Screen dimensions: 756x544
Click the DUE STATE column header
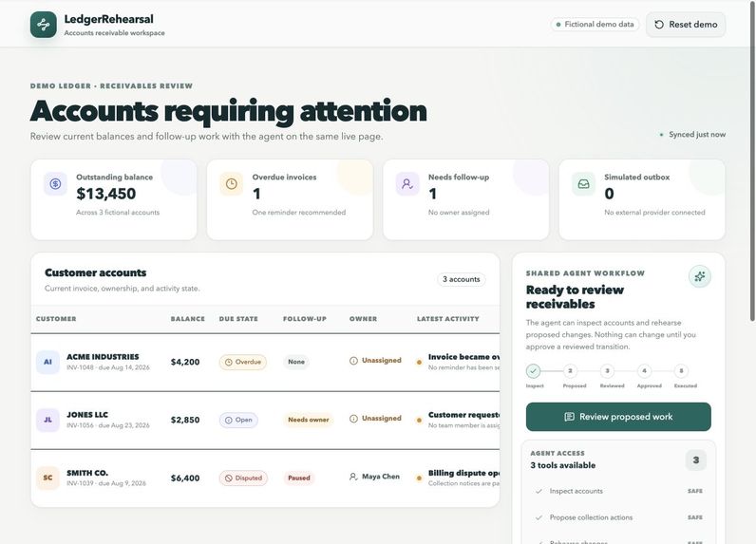click(238, 319)
